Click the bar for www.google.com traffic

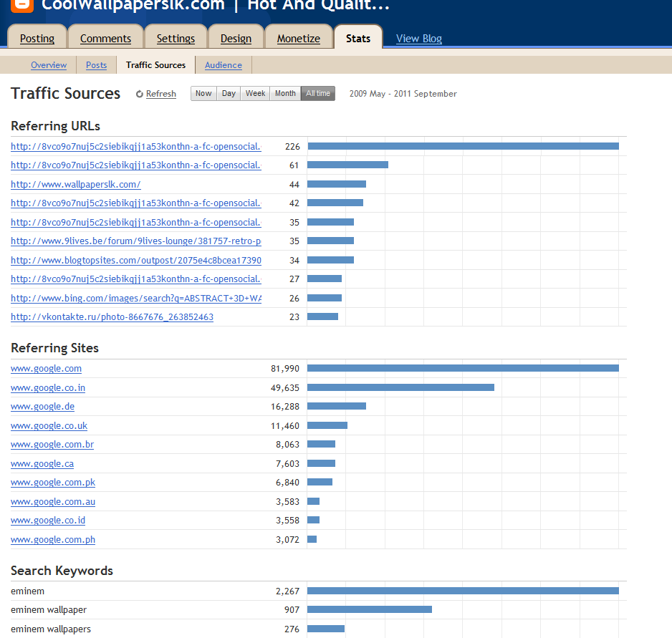463,368
